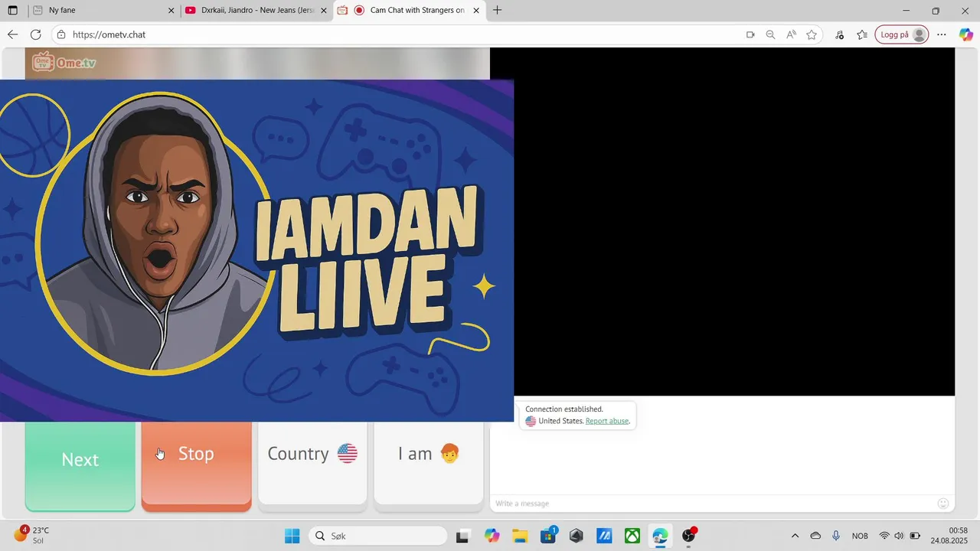The width and height of the screenshot is (980, 551).
Task: Open a new browser tab
Action: pyautogui.click(x=498, y=11)
